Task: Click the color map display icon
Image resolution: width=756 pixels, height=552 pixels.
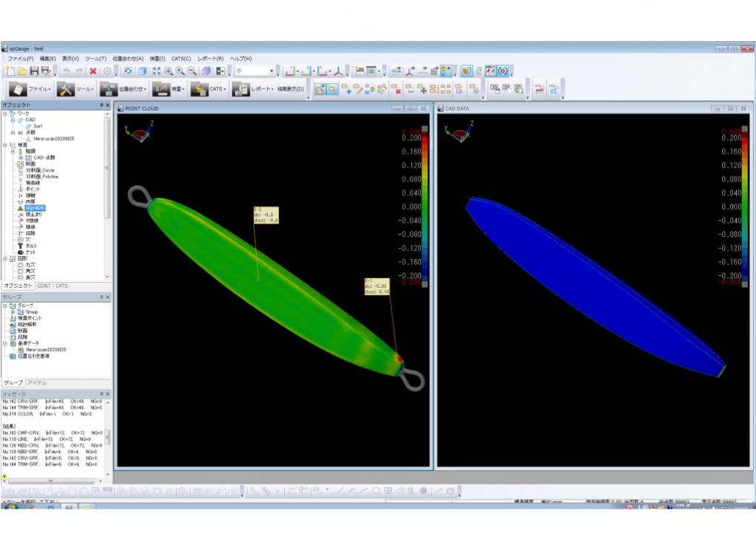Action: (447, 71)
